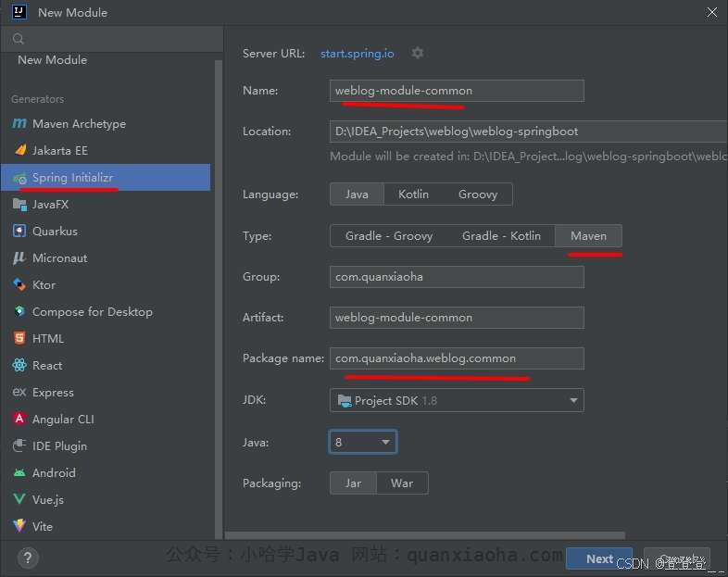Click the Project SDK folder icon
The width and height of the screenshot is (728, 577).
[344, 400]
